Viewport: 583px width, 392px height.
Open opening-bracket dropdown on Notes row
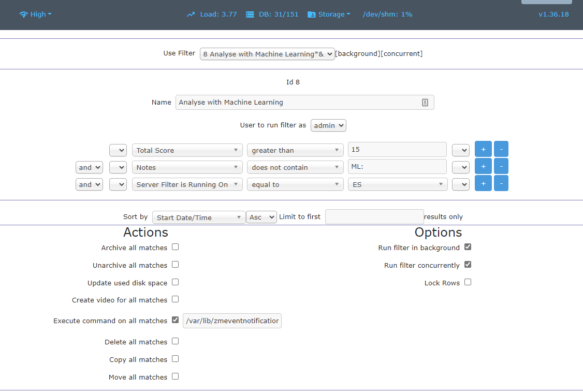click(118, 167)
